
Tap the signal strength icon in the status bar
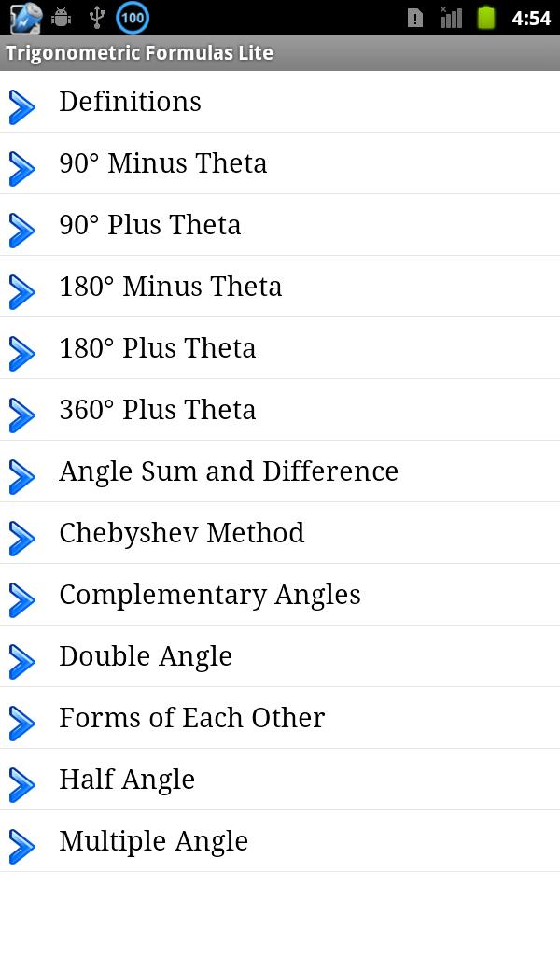coord(452,17)
